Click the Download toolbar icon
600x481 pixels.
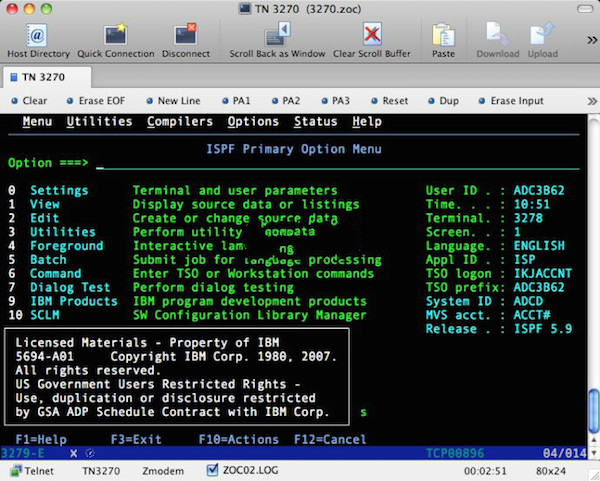pos(497,36)
